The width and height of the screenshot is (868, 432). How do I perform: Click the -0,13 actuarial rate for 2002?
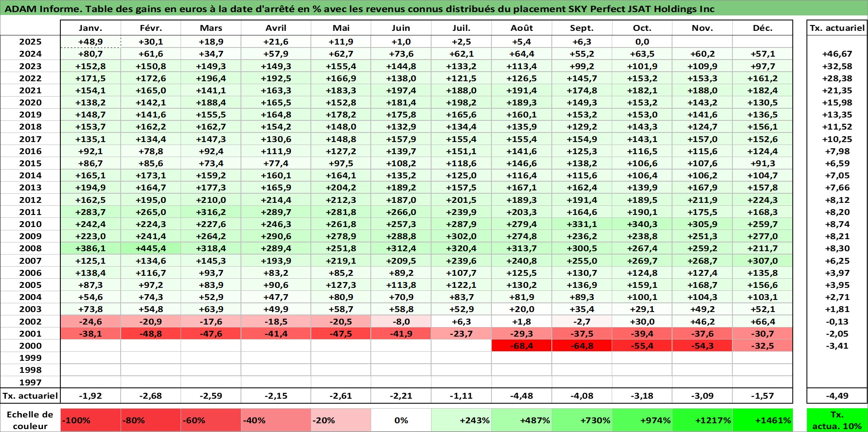[837, 322]
